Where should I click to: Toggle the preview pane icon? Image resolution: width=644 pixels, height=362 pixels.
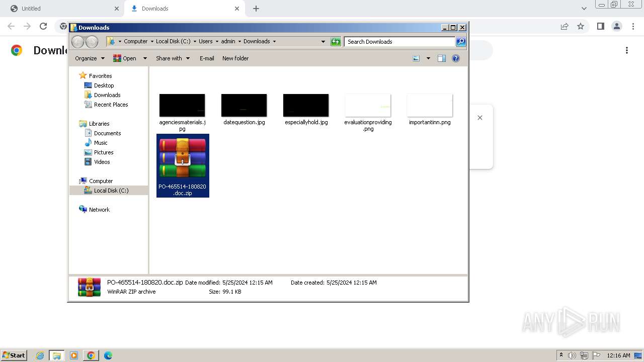click(x=442, y=58)
